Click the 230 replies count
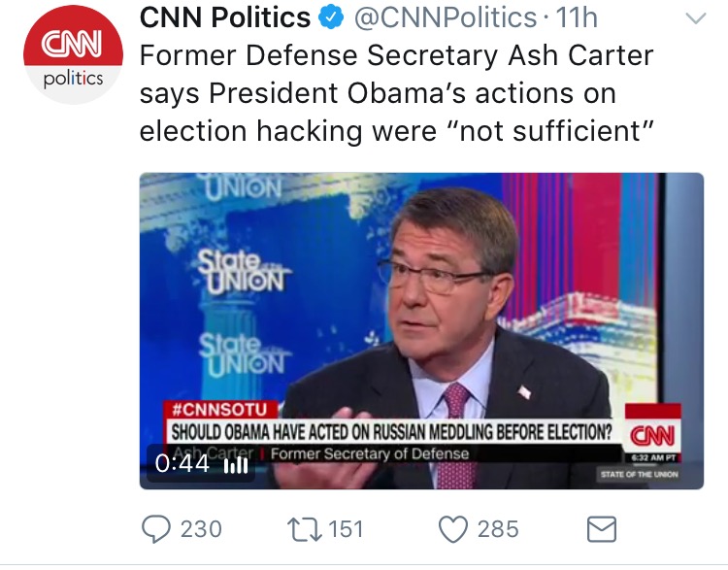This screenshot has width=728, height=570. tap(201, 529)
